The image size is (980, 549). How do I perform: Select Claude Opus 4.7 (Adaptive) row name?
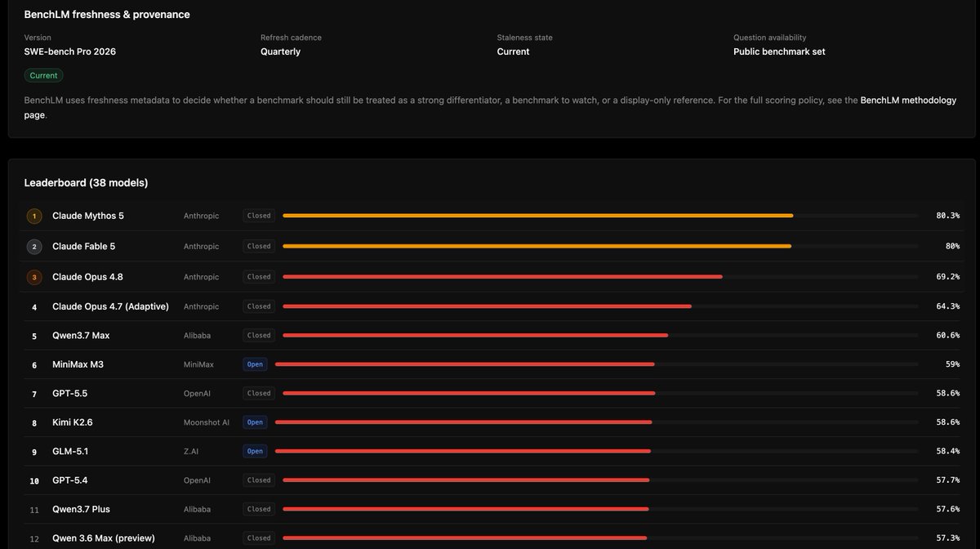click(110, 306)
